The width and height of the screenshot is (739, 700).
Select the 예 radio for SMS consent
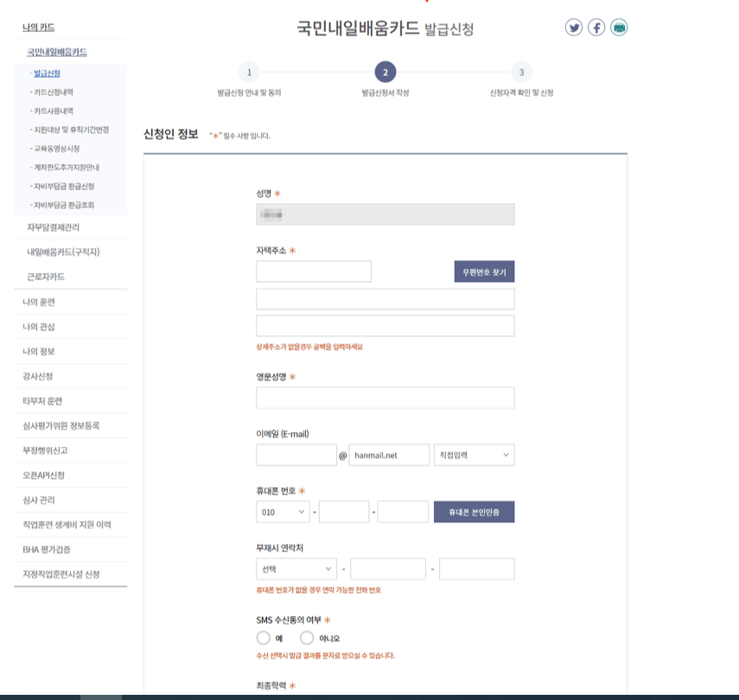[x=262, y=640]
